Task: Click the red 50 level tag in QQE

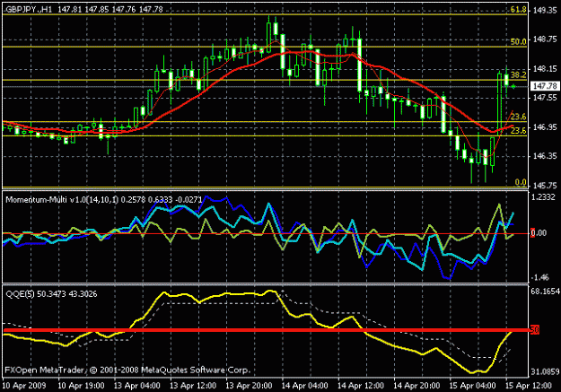Action: pyautogui.click(x=535, y=330)
